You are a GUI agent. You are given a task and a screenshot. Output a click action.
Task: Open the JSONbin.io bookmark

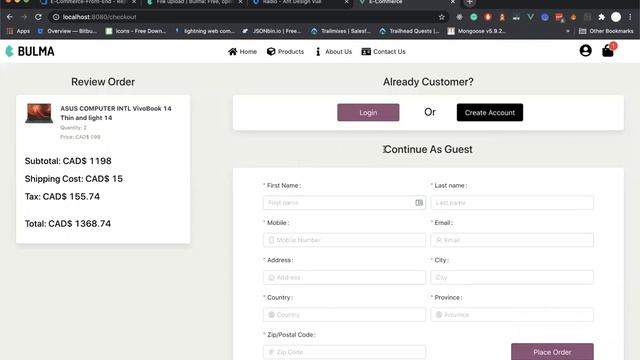(x=272, y=31)
